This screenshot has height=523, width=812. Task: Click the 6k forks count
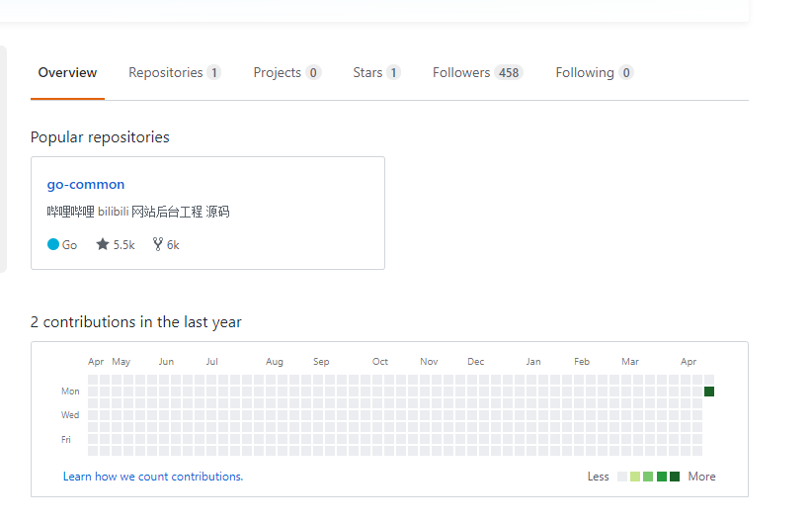(x=173, y=244)
